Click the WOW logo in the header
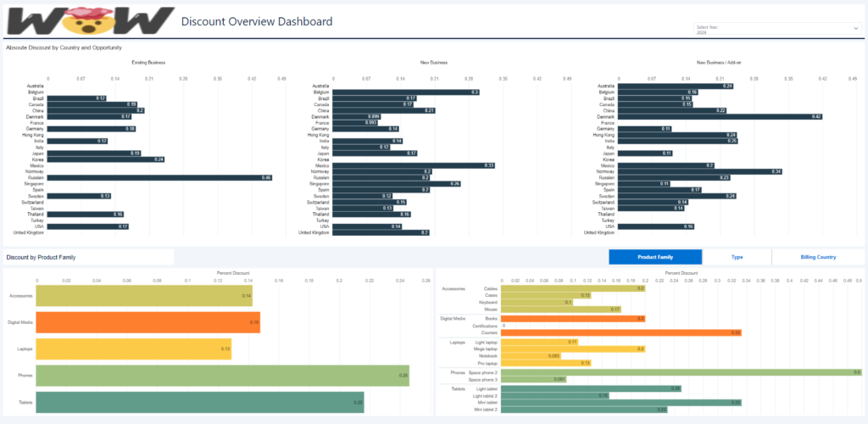 (x=89, y=20)
